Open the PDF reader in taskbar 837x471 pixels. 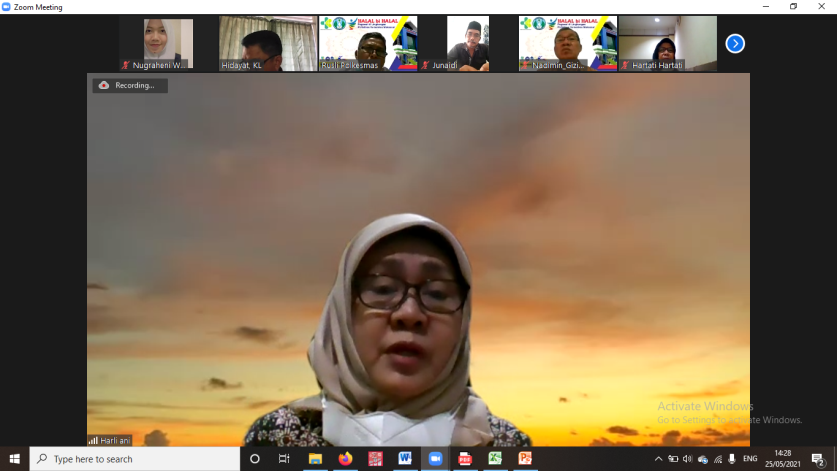tap(465, 459)
